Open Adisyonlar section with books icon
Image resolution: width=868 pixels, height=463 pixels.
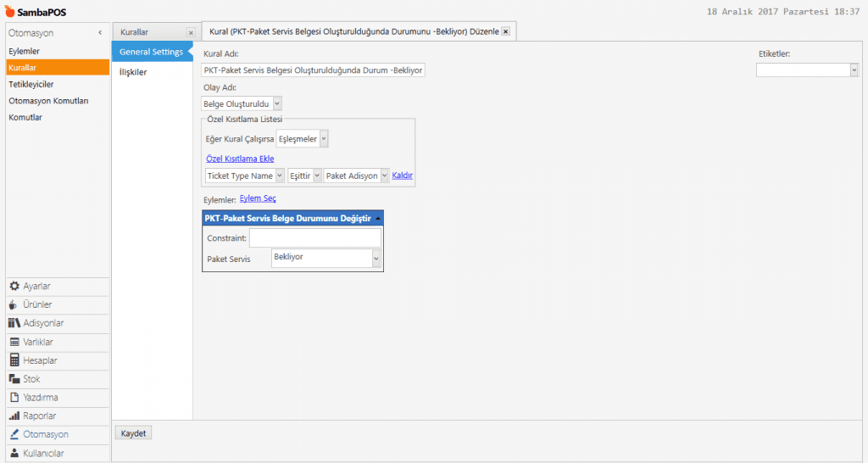tap(43, 323)
